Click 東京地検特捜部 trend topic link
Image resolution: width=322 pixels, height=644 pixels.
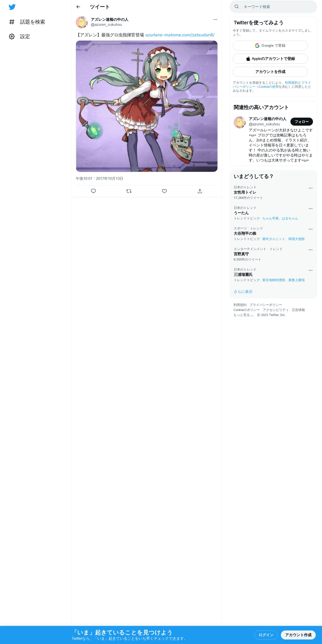coord(274,280)
